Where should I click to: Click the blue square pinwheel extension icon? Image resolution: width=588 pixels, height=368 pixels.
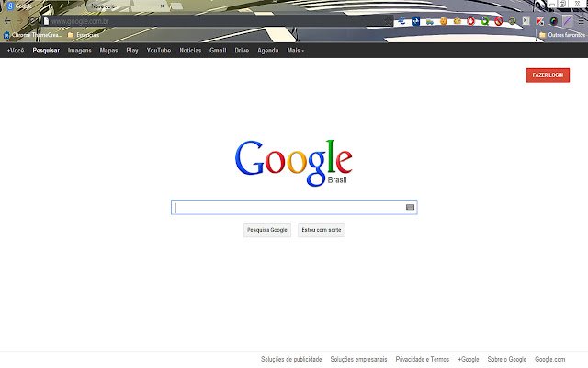415,21
